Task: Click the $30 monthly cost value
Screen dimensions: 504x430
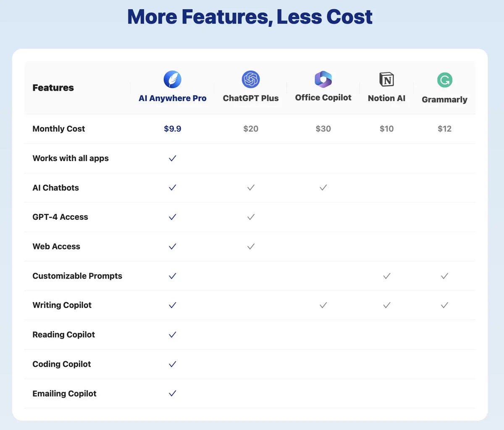Action: pos(323,129)
